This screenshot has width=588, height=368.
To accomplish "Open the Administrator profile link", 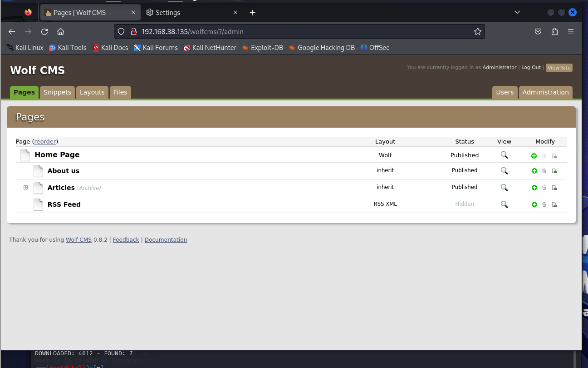I will click(x=500, y=67).
